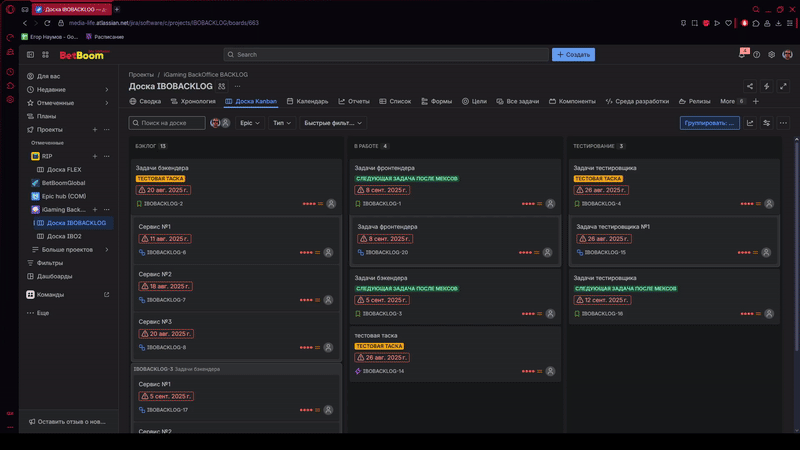Open iGaming BackOffice BACKLOG breadcrumb
Viewport: 800px width, 450px height.
(x=206, y=74)
